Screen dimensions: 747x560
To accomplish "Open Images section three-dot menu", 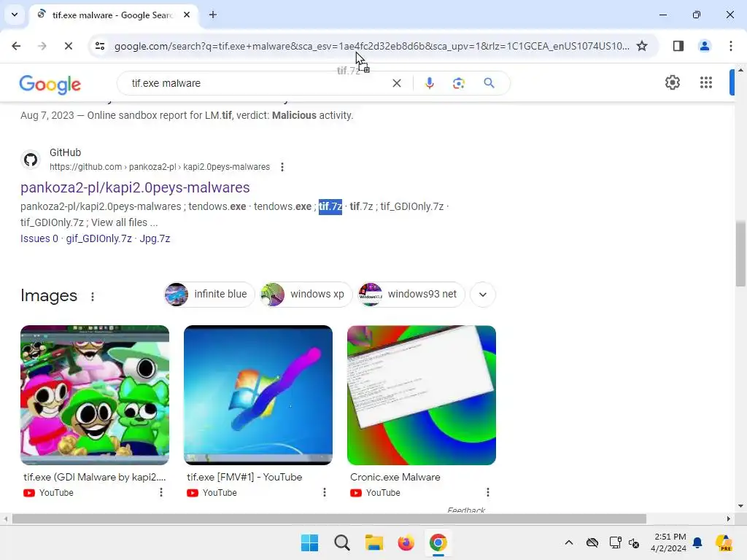I will 93,297.
